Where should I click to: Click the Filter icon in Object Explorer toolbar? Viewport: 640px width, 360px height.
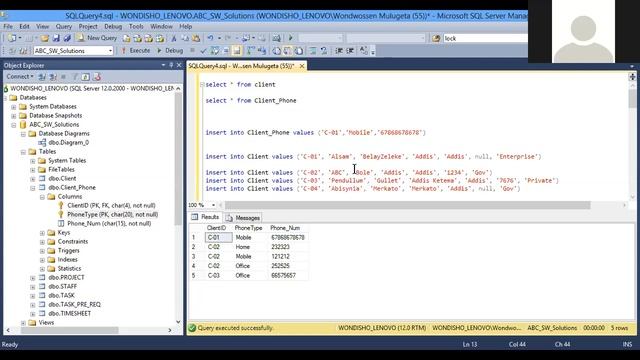75,76
